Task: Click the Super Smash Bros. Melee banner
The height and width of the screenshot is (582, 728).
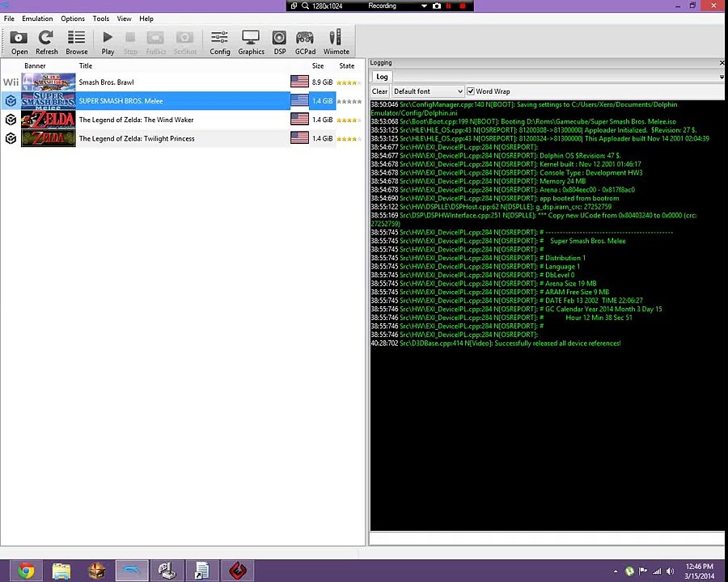Action: point(49,101)
